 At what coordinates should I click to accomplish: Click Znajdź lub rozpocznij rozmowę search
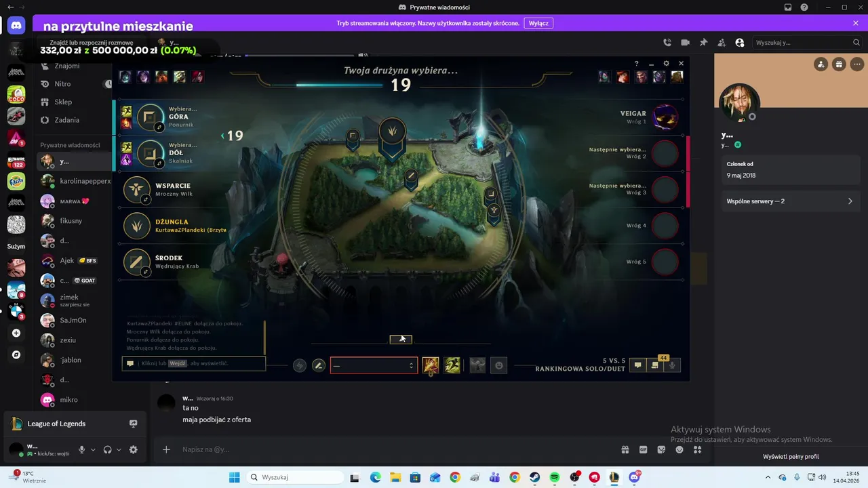pos(92,43)
